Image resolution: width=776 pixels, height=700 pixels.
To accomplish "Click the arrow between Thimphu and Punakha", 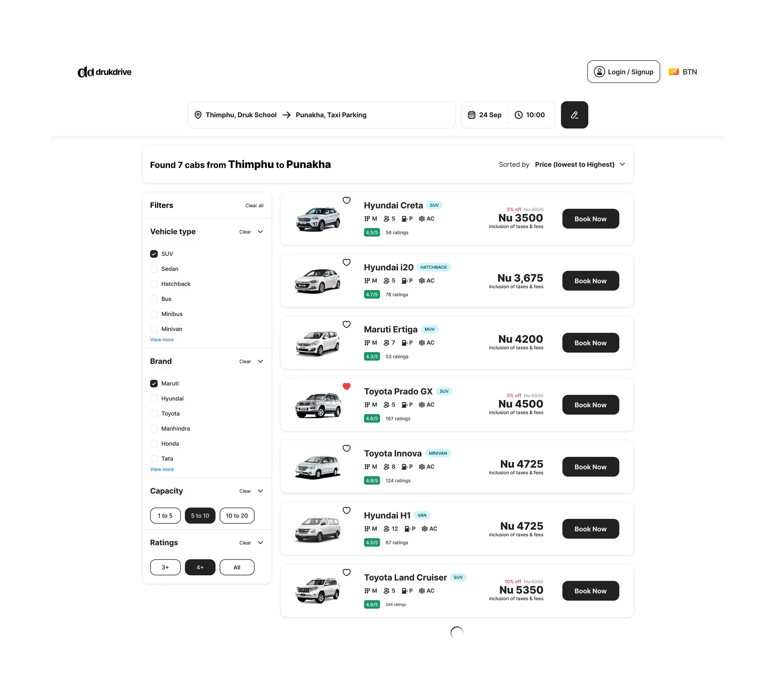I will [286, 115].
